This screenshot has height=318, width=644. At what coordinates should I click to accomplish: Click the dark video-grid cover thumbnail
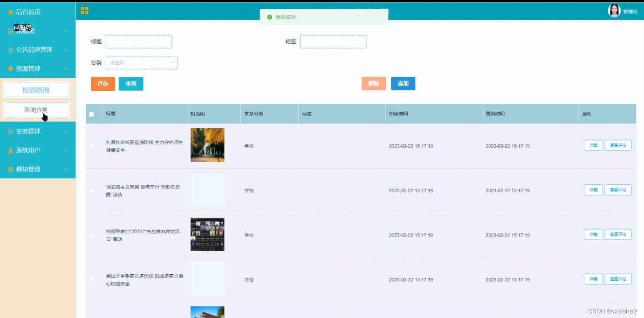tap(207, 234)
